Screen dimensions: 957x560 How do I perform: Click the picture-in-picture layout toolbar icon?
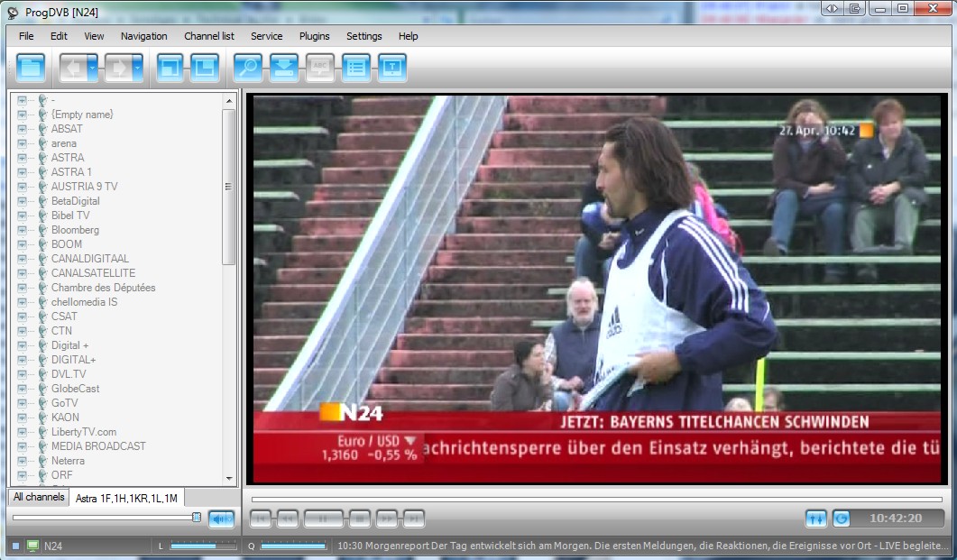pyautogui.click(x=205, y=67)
